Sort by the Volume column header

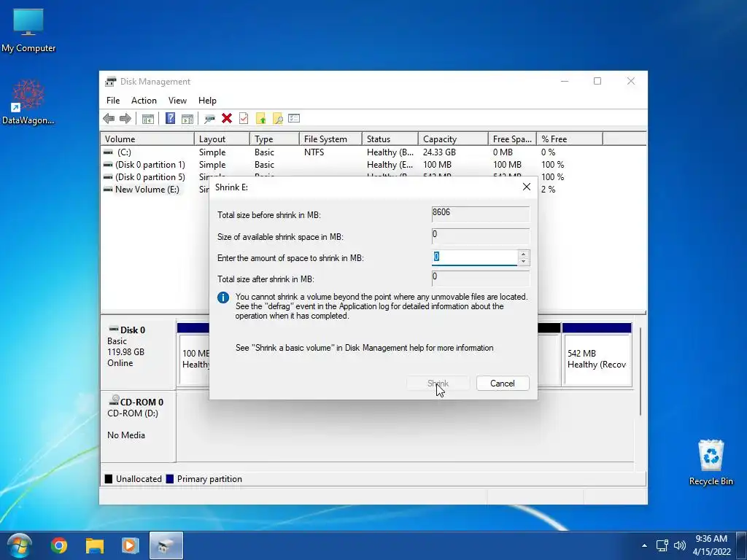click(x=147, y=139)
